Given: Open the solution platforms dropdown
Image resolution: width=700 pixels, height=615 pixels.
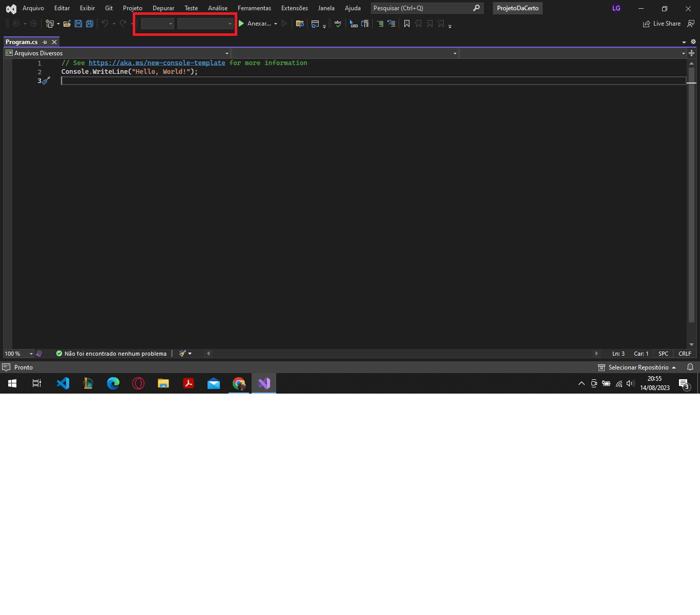Looking at the screenshot, I should coord(205,24).
